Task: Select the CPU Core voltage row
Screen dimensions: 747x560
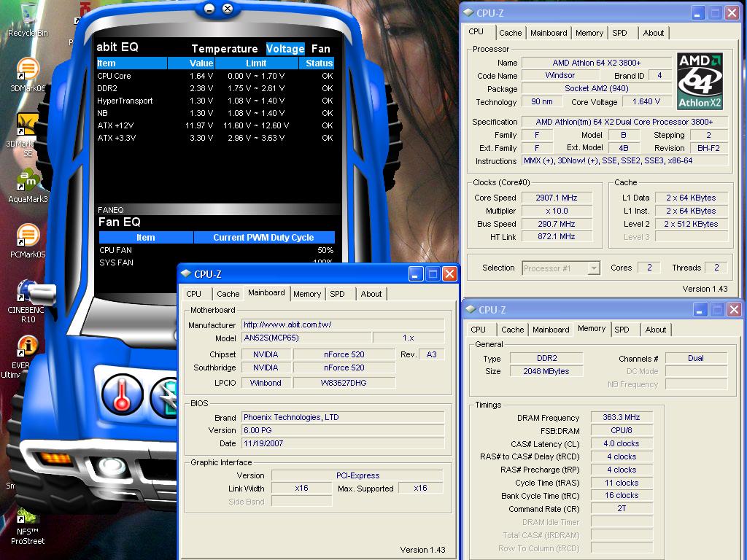Action: coord(215,76)
